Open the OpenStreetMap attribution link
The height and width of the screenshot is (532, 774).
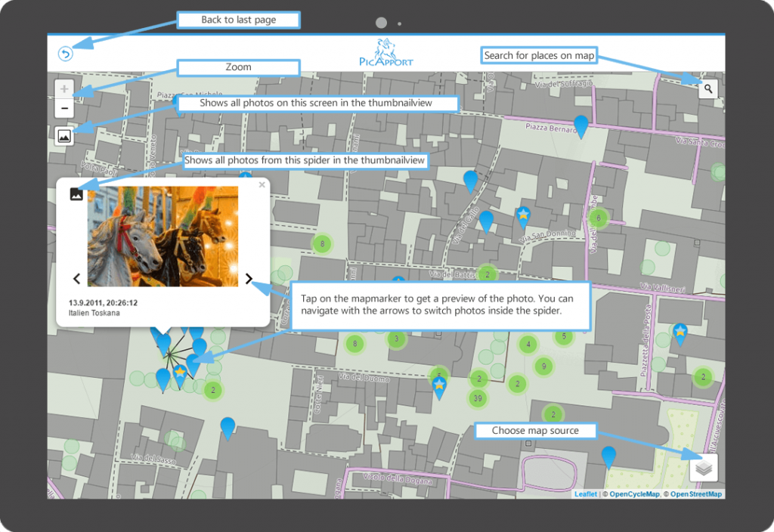(x=695, y=494)
